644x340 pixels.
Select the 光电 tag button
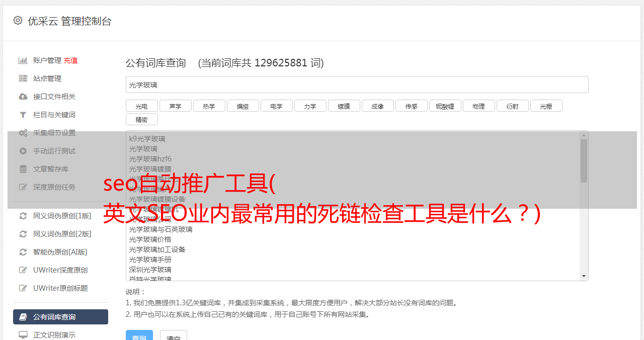141,106
